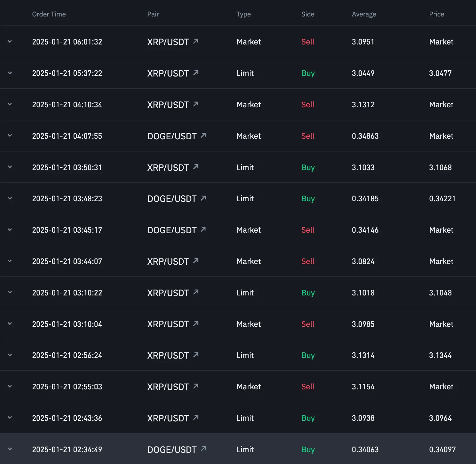Open the XRP/USDT pair link at 02:43:36
Viewport: 476px width, 464px height.
[168, 418]
